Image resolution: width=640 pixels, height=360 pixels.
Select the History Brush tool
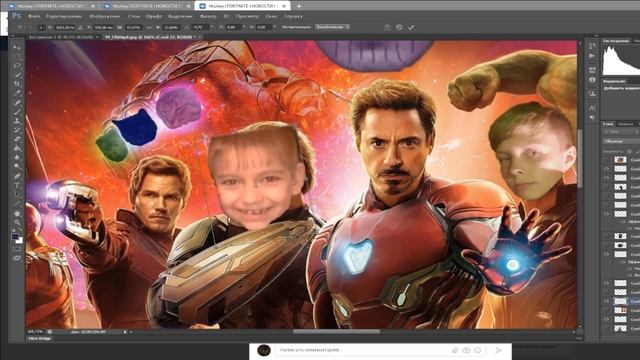click(17, 130)
